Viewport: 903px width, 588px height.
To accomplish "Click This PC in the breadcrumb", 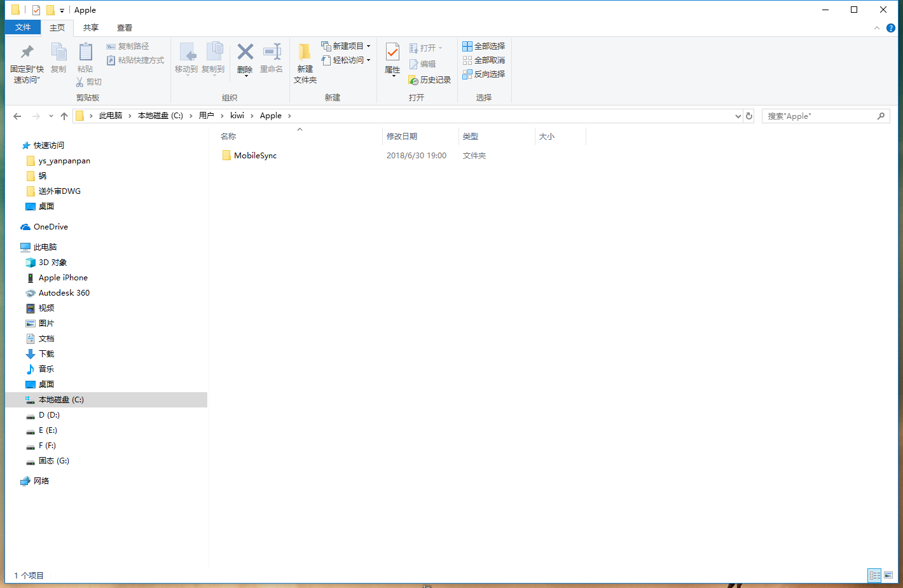I will [111, 116].
